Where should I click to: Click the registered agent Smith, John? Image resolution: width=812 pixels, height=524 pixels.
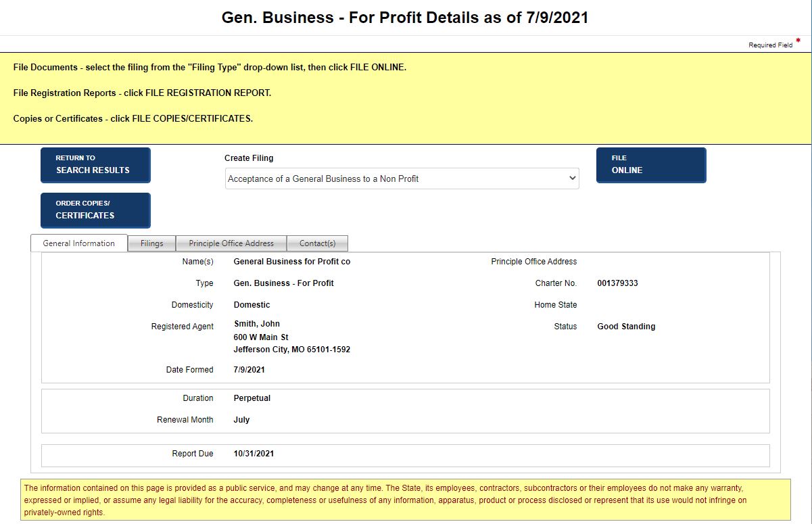pos(257,323)
